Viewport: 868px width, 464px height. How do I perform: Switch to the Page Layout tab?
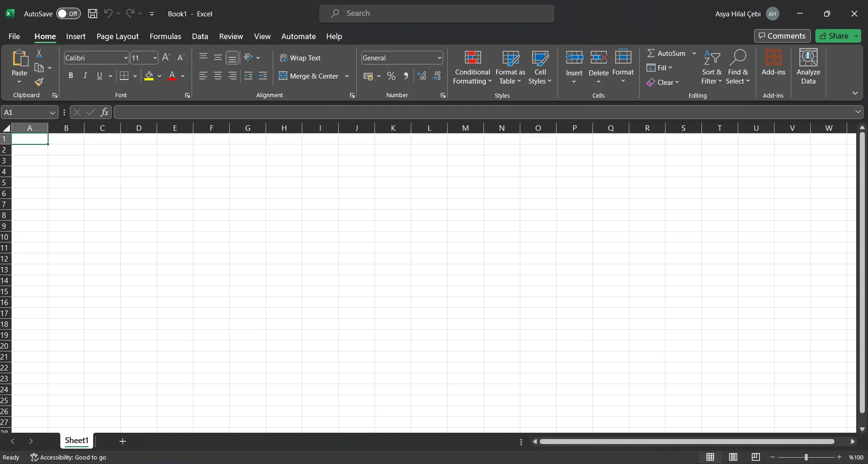[x=118, y=36]
